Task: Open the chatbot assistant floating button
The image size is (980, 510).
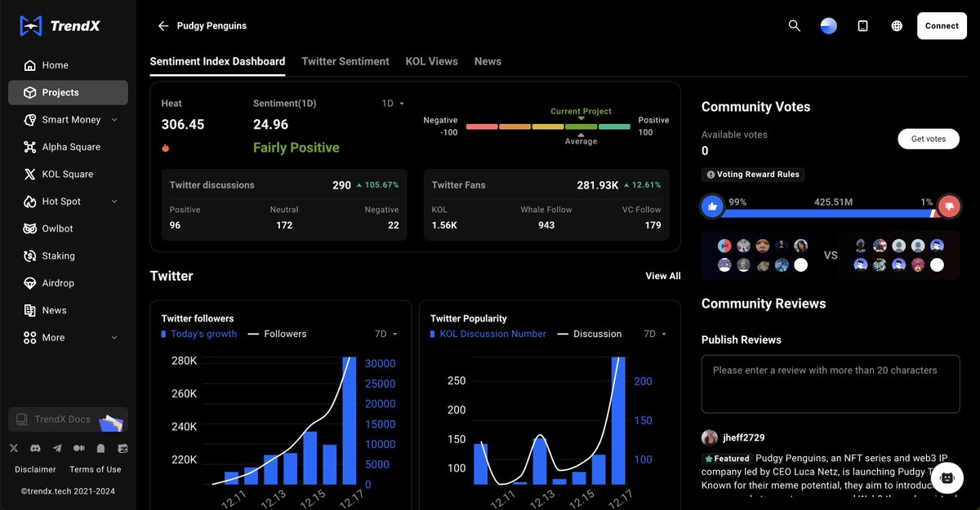Action: [x=947, y=478]
